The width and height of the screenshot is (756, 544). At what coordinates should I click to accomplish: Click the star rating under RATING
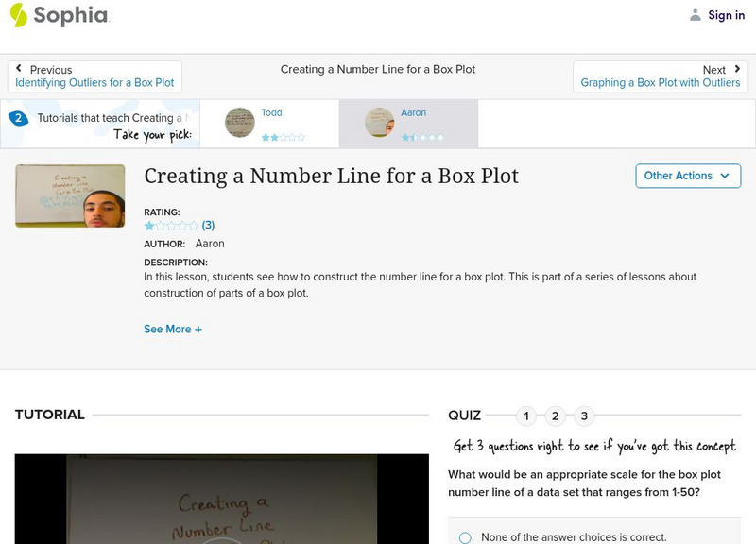(x=171, y=226)
